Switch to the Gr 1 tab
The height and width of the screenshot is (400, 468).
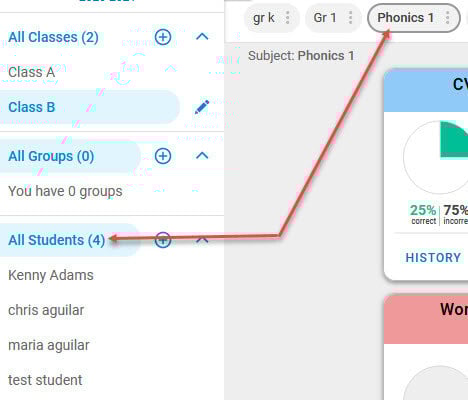[325, 18]
